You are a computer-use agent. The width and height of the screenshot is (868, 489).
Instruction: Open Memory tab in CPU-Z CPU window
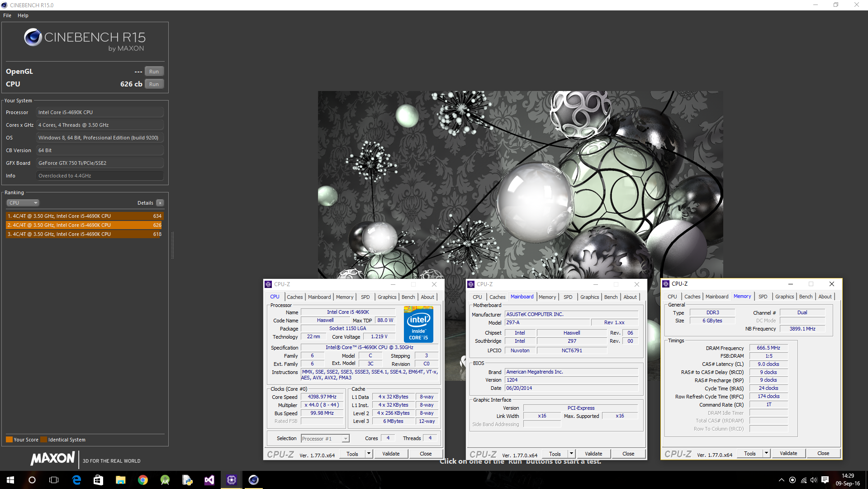(x=345, y=297)
